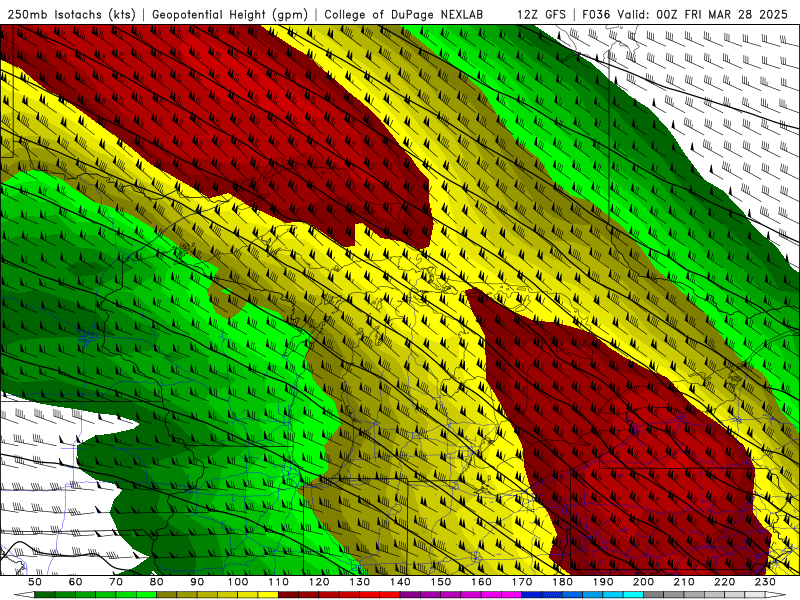Select the cyan swatch left of 200

[x=633, y=594]
